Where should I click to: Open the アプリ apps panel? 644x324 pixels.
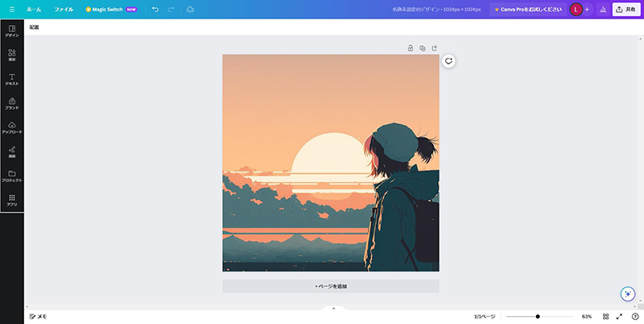pyautogui.click(x=12, y=200)
